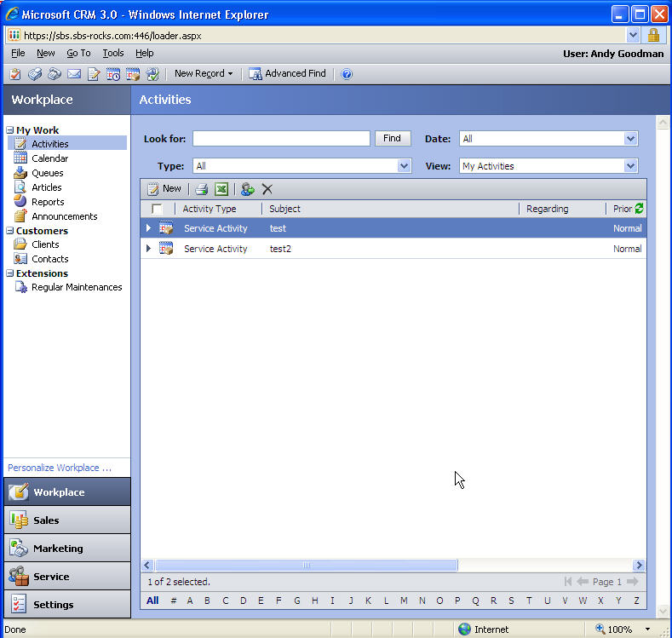Open Announcements in My Work
Viewport: 672px width, 638px height.
tap(65, 216)
